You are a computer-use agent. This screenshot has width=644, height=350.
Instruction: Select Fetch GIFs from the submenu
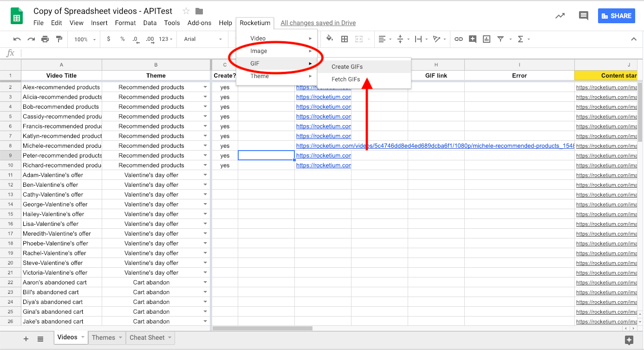364,79
